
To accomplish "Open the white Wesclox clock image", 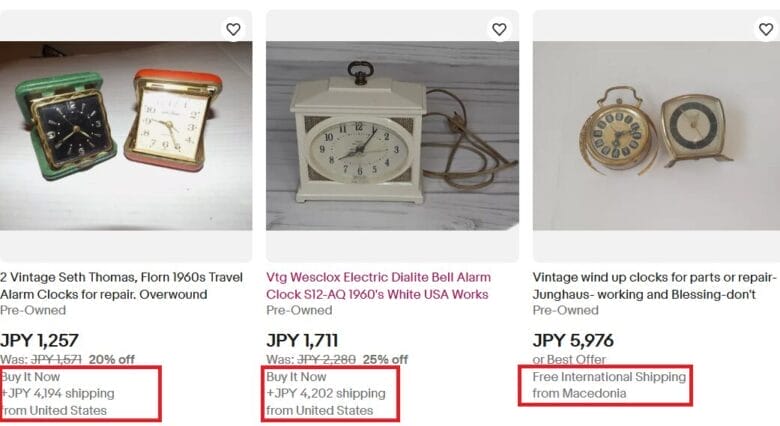I will tap(392, 135).
